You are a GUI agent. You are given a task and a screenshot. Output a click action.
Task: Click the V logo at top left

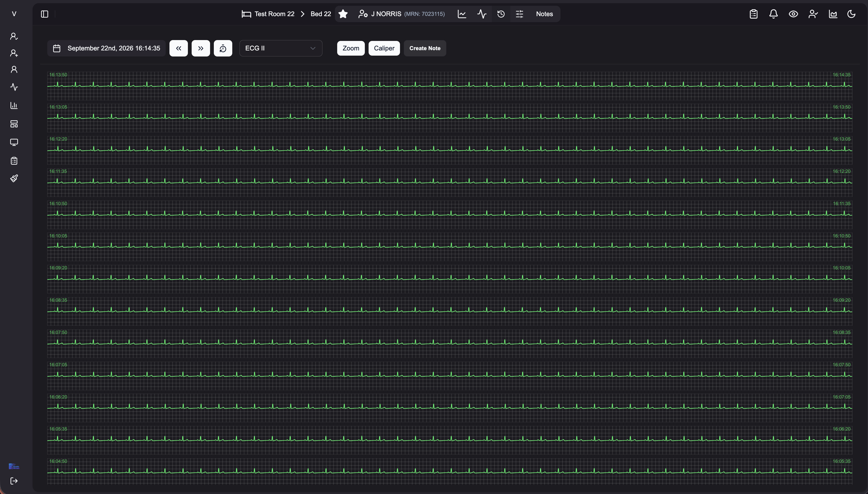click(x=14, y=14)
